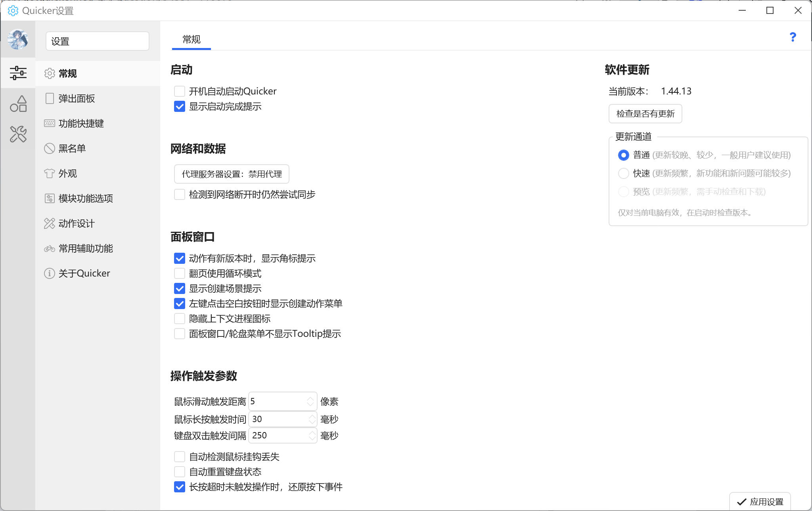
Task: Open the shapes sidebar icon
Action: pos(18,104)
